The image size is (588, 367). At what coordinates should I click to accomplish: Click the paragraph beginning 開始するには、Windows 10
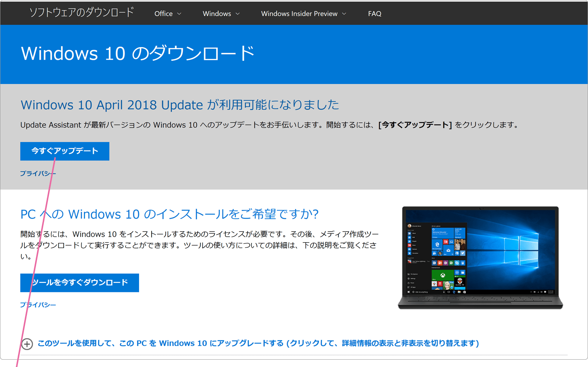coord(199,245)
